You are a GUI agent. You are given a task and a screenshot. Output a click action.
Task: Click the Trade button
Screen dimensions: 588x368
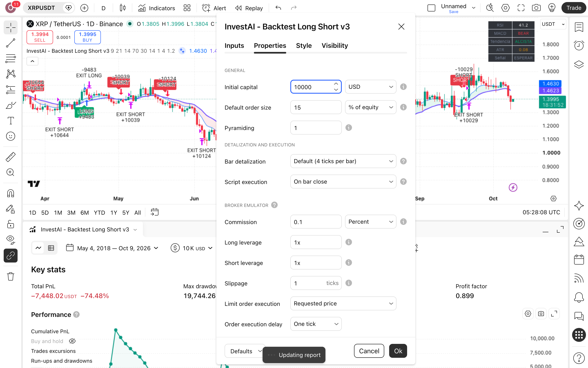[x=574, y=8]
